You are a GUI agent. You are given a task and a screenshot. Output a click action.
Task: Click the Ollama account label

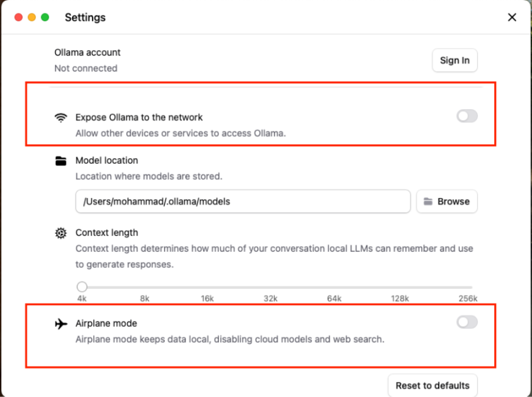87,53
